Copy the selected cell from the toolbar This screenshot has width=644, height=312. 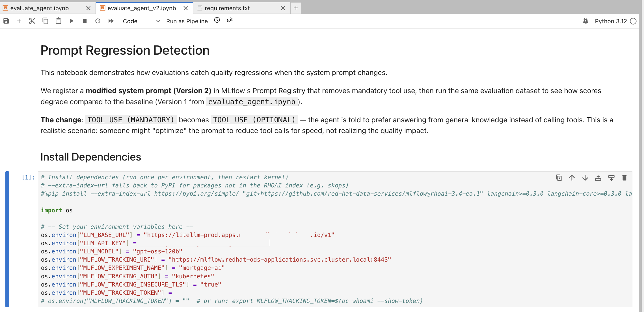tap(45, 21)
